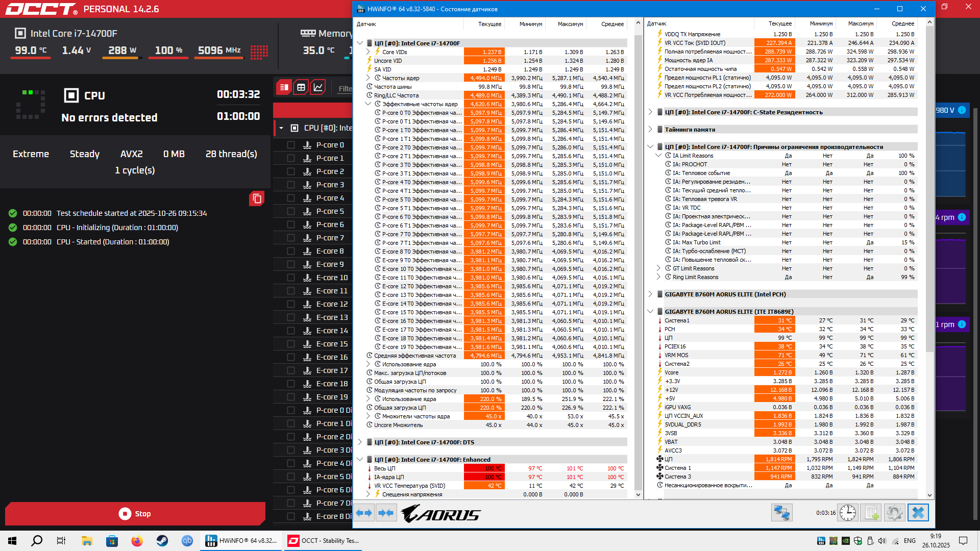Image resolution: width=980 pixels, height=551 pixels.
Task: Check the E-core 8 checkbox
Action: [291, 251]
